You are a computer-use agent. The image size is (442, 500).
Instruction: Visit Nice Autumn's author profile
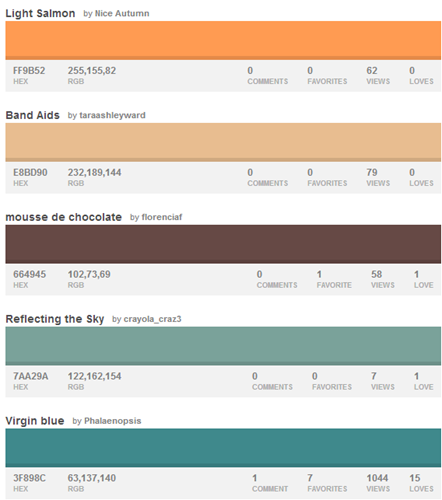click(122, 13)
